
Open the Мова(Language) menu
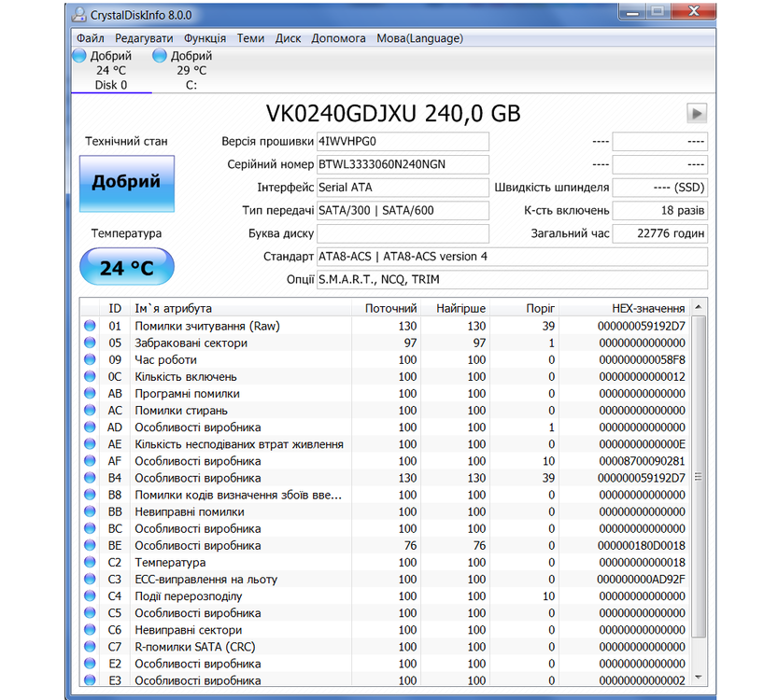(419, 38)
